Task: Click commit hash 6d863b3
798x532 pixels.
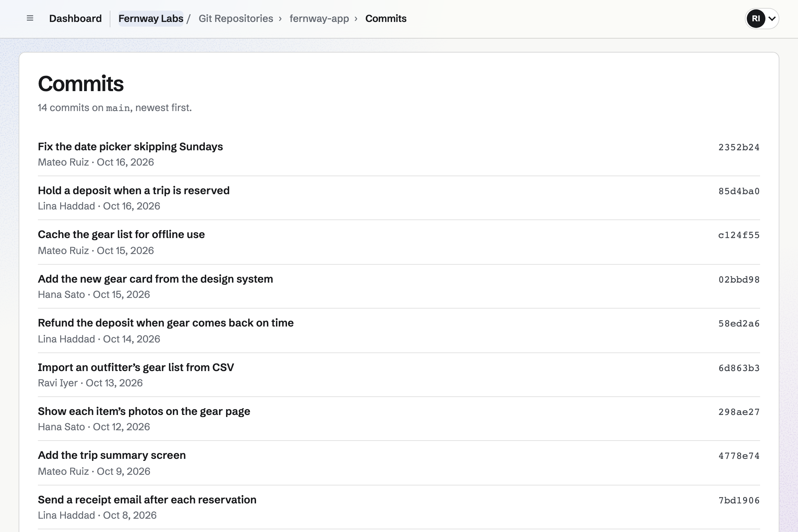Action: pyautogui.click(x=738, y=368)
